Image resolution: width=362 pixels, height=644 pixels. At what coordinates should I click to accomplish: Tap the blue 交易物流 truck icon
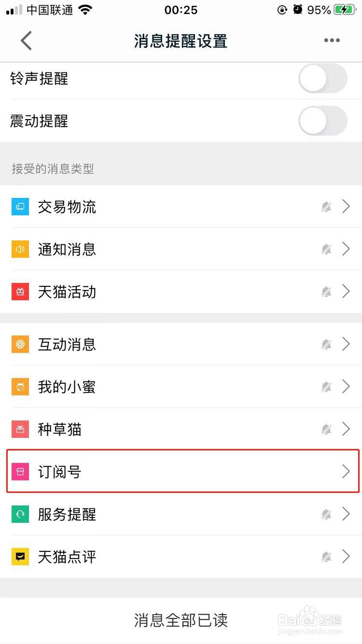[20, 207]
